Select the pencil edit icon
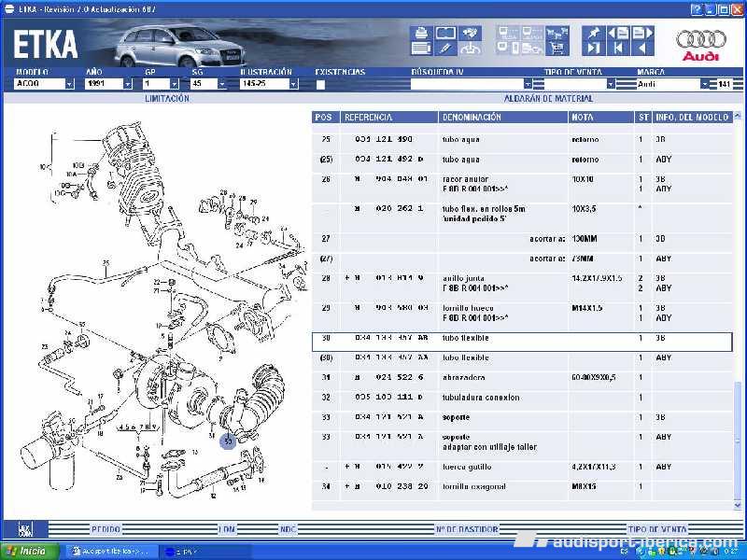This screenshot has height=560, width=747. [x=446, y=49]
